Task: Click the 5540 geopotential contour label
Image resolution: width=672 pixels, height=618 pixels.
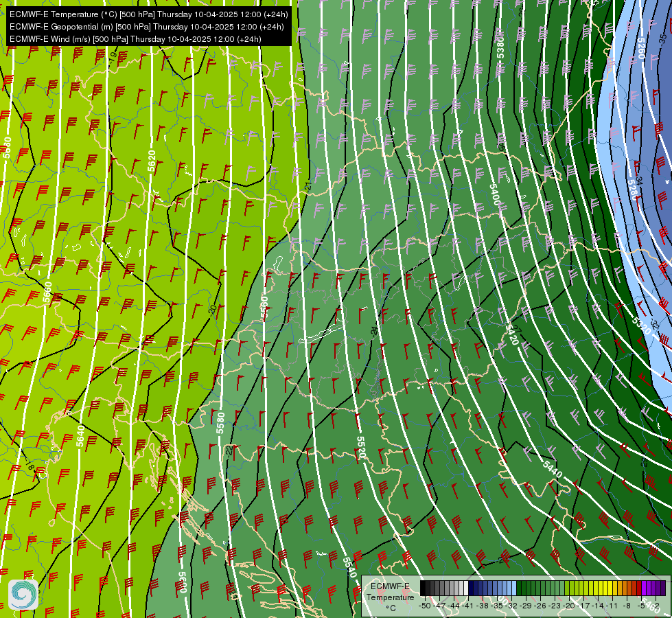Action: click(x=349, y=567)
